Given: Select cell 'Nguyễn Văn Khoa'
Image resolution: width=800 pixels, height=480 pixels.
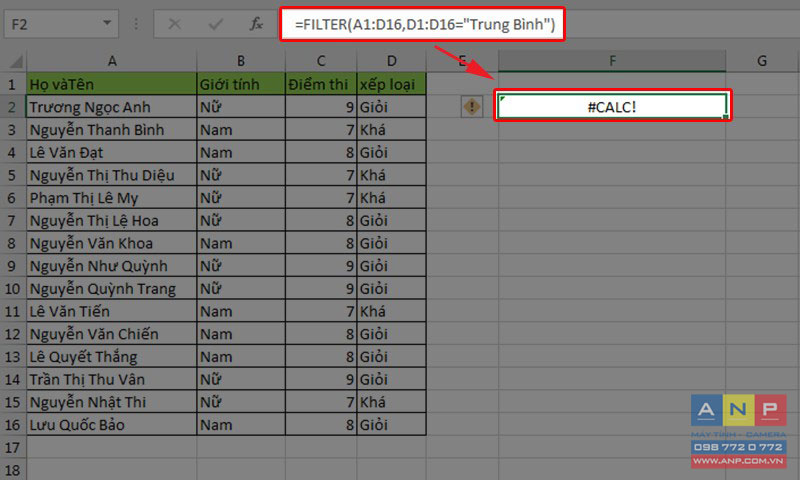Looking at the screenshot, I should [x=112, y=243].
